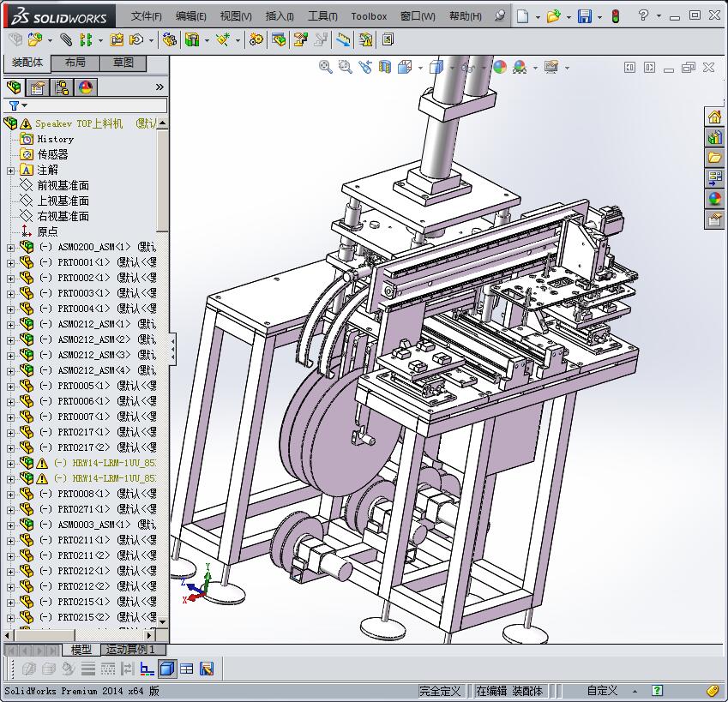Select the PropertyManager tab icon

(38, 87)
